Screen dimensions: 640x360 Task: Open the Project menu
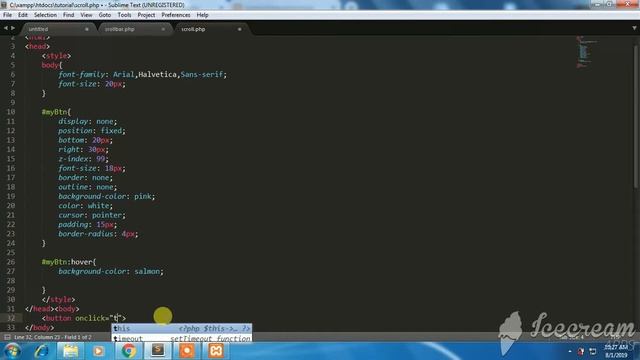click(146, 15)
